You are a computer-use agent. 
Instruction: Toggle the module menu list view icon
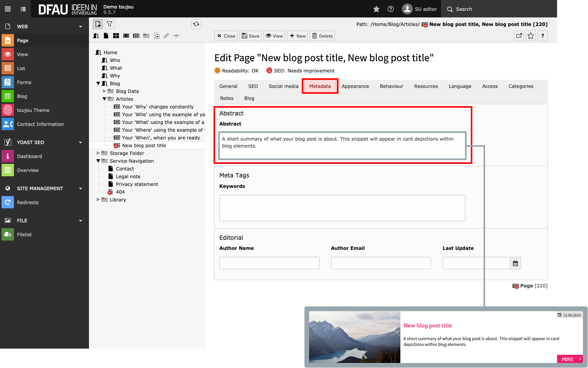[23, 9]
